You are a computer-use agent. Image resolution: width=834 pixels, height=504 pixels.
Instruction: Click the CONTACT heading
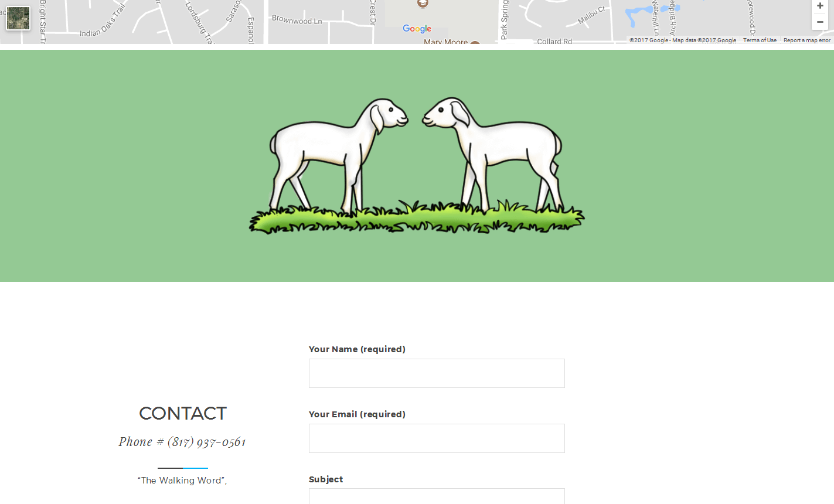pos(182,413)
